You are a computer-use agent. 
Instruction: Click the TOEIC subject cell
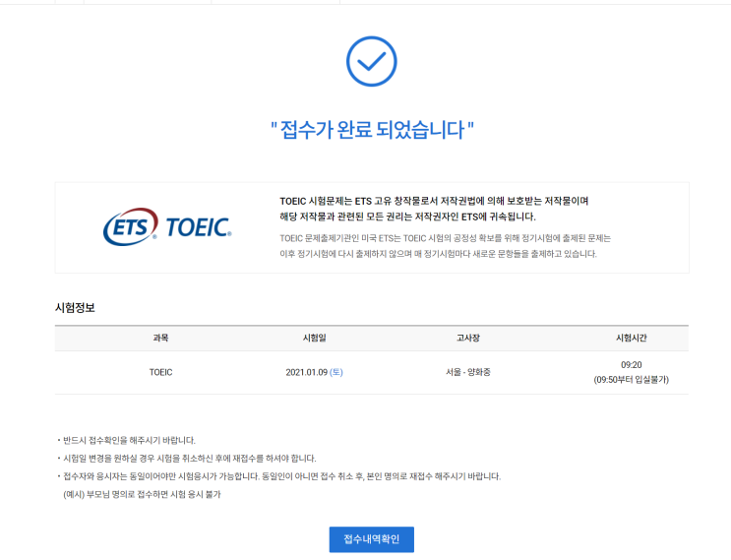pyautogui.click(x=160, y=372)
